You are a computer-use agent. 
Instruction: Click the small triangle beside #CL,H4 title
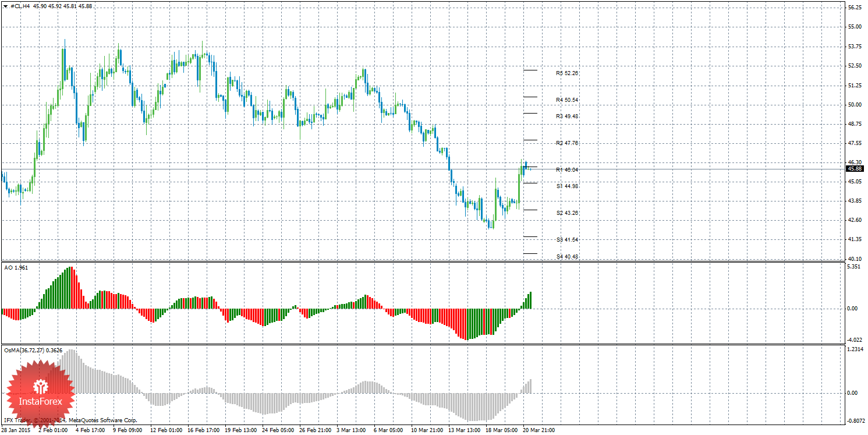(x=6, y=6)
